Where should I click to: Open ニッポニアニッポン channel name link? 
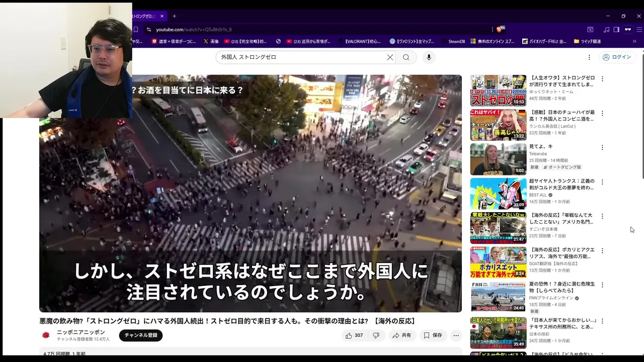[x=81, y=332]
